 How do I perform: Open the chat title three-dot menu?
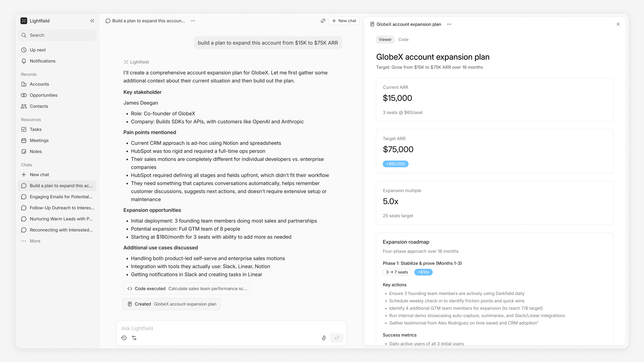tap(193, 21)
